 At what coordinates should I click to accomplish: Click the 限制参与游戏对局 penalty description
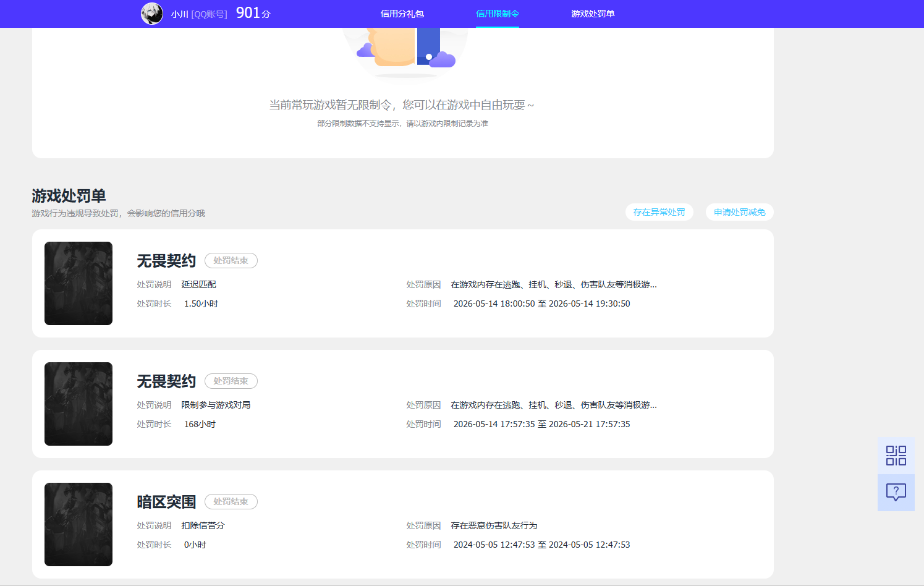tap(216, 405)
